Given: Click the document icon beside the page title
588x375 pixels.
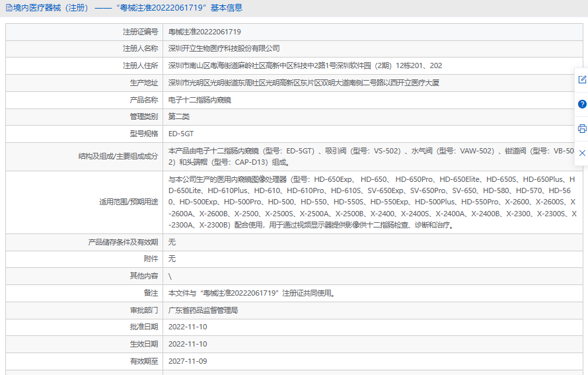Looking at the screenshot, I should click(9, 8).
